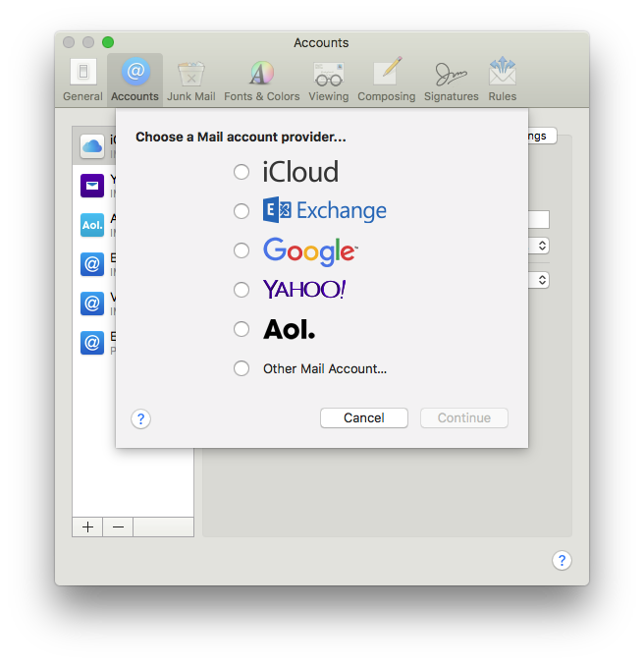Image resolution: width=644 pixels, height=664 pixels.
Task: Select the @ account two rows below the Aol. account
Action: pyautogui.click(x=92, y=304)
